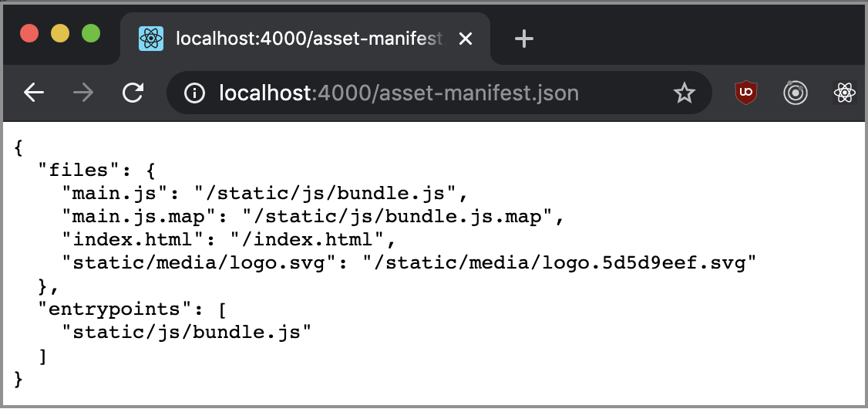Focus the address bar URL

click(x=399, y=93)
